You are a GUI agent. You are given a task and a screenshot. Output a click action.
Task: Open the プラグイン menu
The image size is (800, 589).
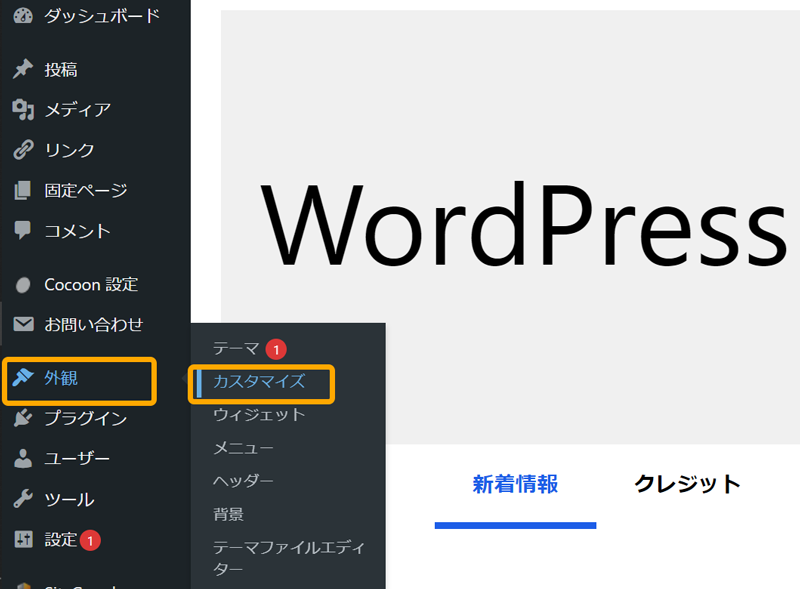pos(86,419)
